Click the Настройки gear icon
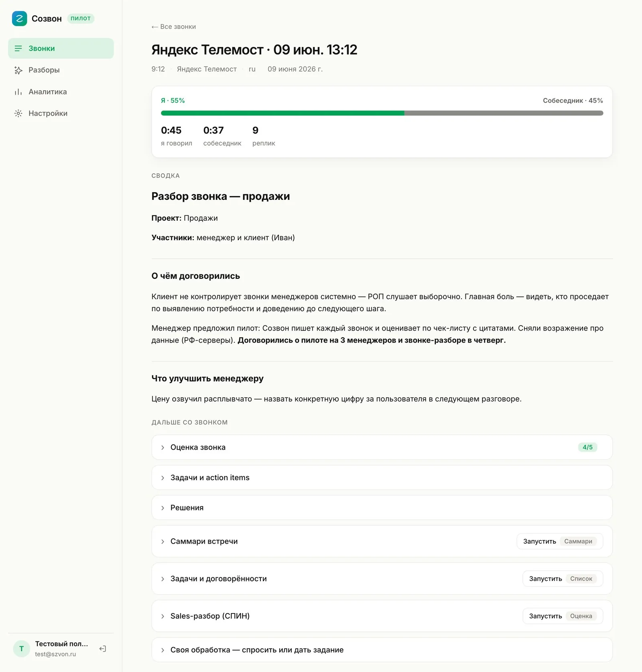Image resolution: width=642 pixels, height=672 pixels. click(18, 114)
